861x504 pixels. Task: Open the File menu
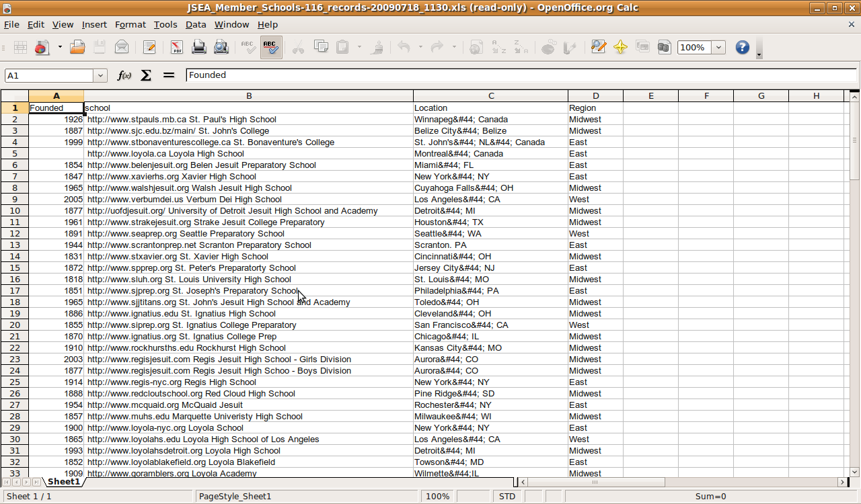(11, 24)
